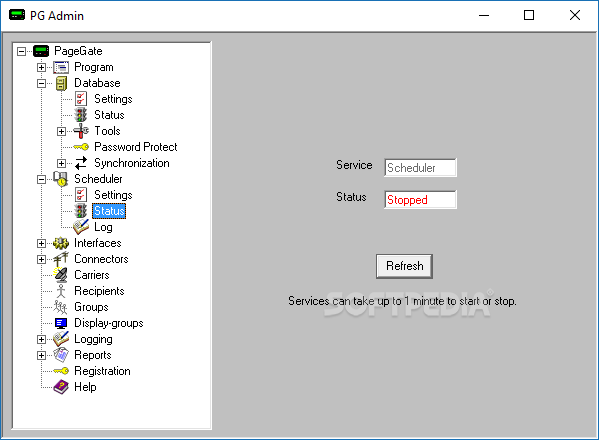599x440 pixels.
Task: Select the Reports tree label
Action: click(x=93, y=356)
